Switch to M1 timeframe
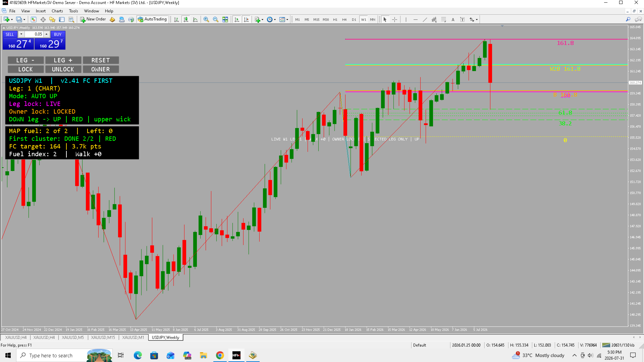The height and width of the screenshot is (362, 644). pyautogui.click(x=298, y=19)
